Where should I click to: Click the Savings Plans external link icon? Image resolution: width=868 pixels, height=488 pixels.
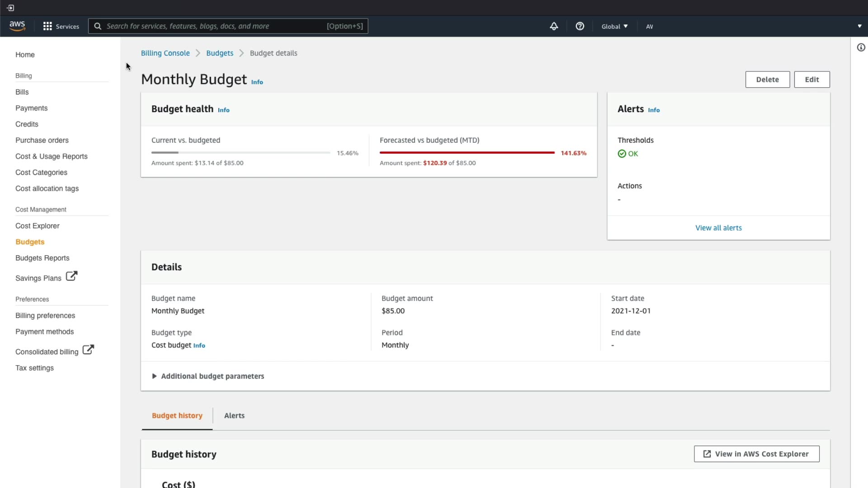pos(71,276)
